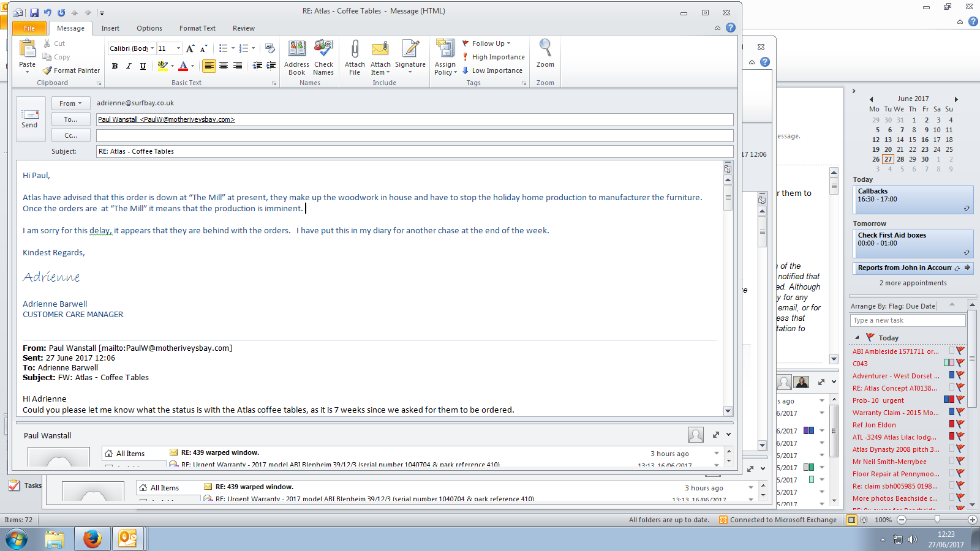Select the Format Painter tool
The width and height of the screenshot is (980, 551).
[x=72, y=70]
